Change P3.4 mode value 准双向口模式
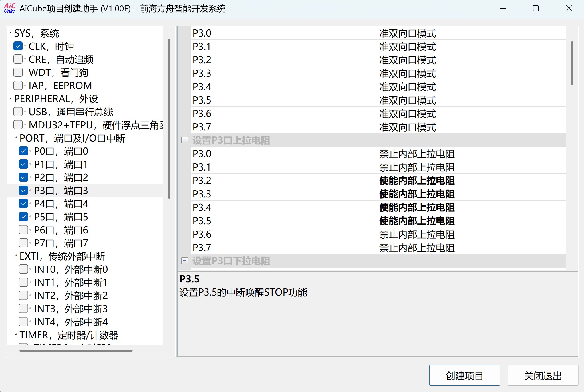Image resolution: width=584 pixels, height=392 pixels. pos(472,87)
